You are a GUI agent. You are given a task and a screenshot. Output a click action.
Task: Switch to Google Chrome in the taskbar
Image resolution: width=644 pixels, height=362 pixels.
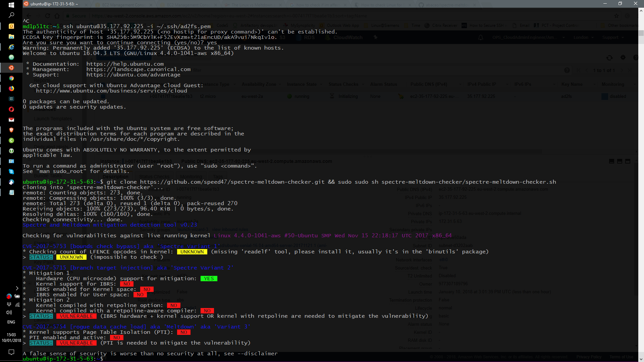(x=11, y=78)
